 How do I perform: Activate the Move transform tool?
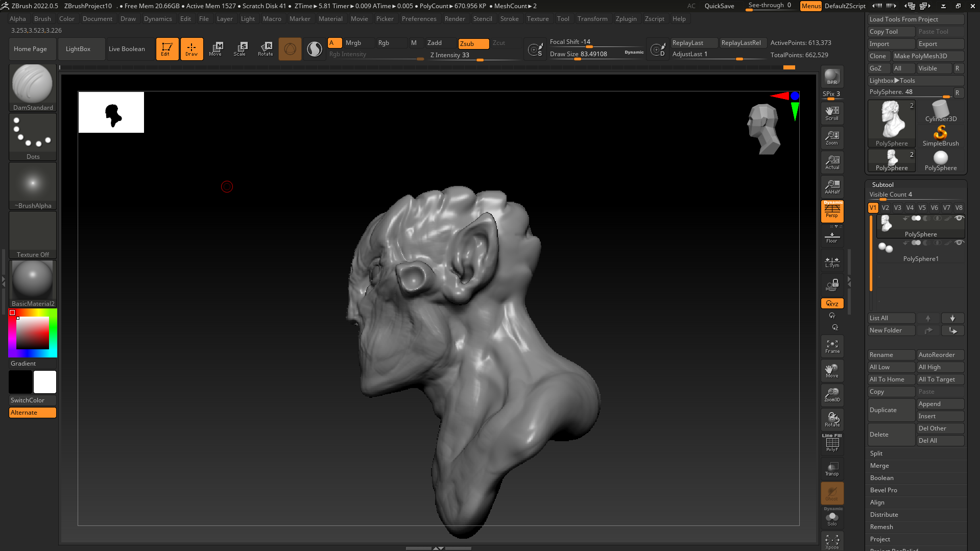click(216, 49)
